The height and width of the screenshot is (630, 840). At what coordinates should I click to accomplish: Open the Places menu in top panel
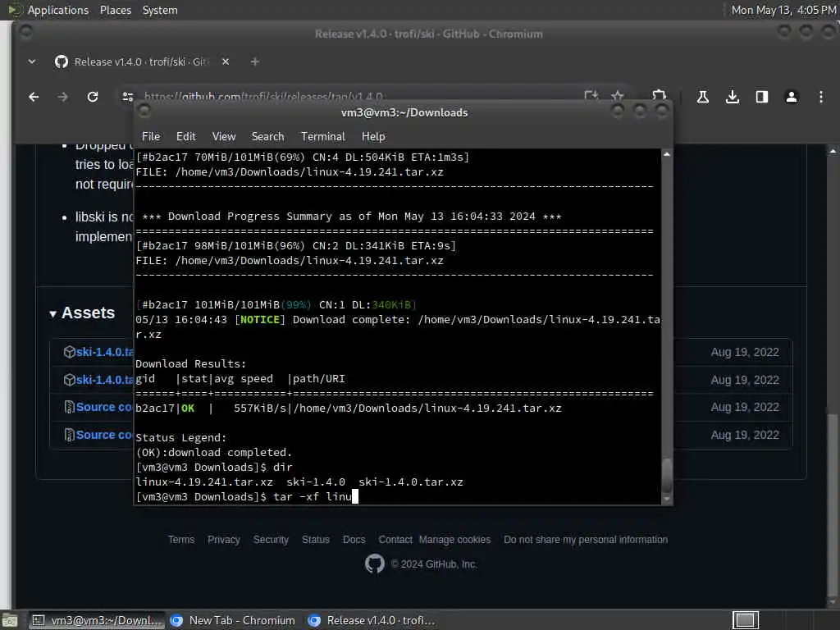[116, 10]
